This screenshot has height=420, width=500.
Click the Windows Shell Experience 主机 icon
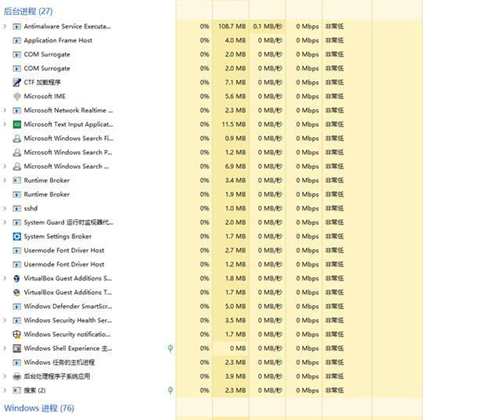(17, 349)
